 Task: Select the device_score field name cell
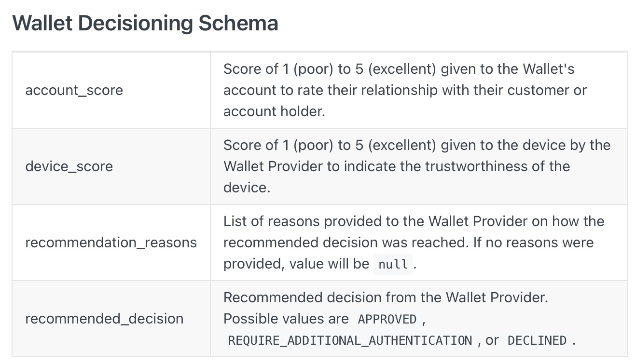point(69,166)
